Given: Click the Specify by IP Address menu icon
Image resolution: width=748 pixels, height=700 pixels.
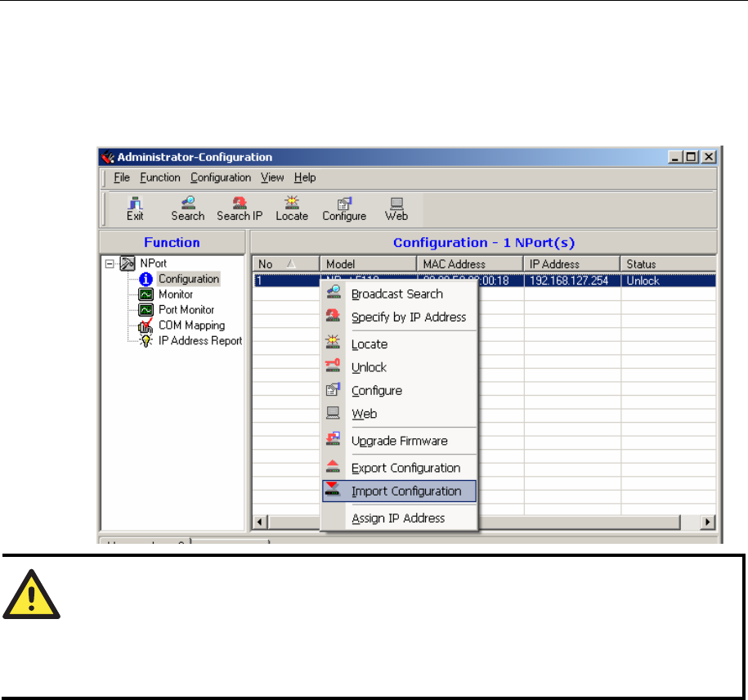Looking at the screenshot, I should 333,315.
